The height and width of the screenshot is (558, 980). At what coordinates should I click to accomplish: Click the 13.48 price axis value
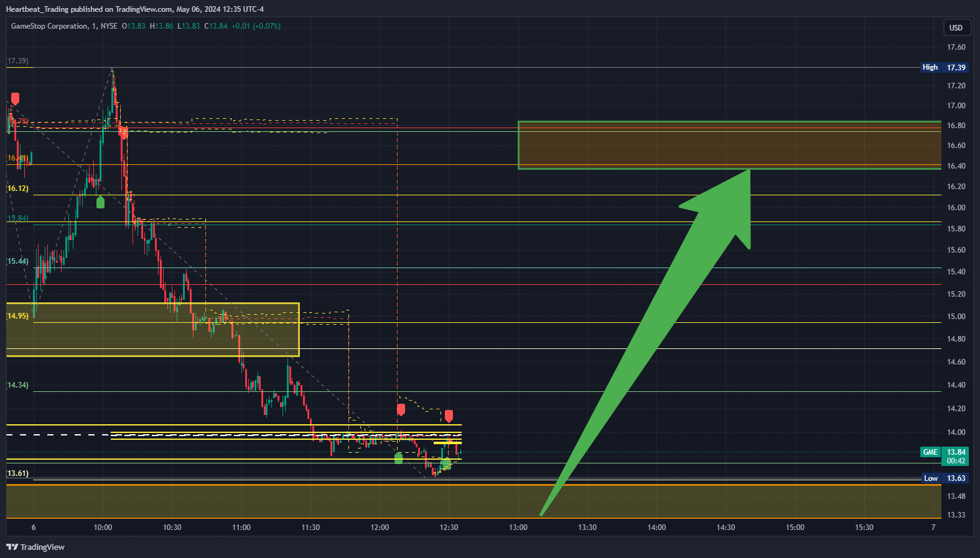[x=956, y=496]
